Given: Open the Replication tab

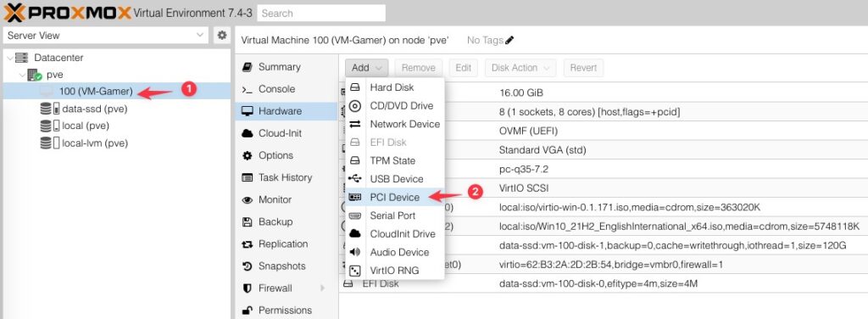Looking at the screenshot, I should coord(287,244).
